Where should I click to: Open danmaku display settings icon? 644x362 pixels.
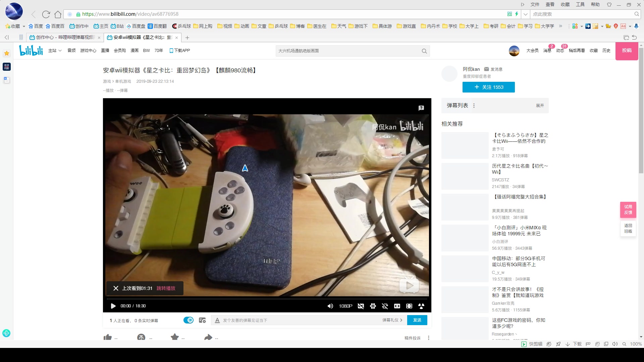pyautogui.click(x=202, y=320)
